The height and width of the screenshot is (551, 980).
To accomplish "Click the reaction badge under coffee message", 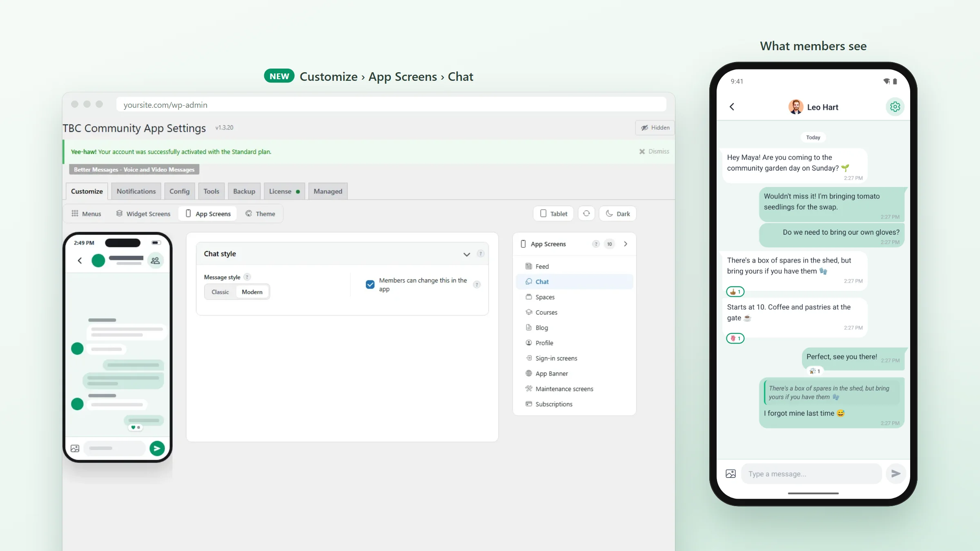I will (735, 338).
